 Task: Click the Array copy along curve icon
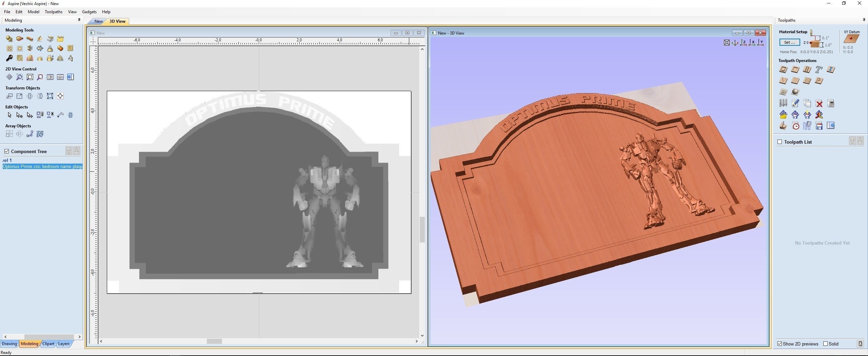pyautogui.click(x=30, y=134)
